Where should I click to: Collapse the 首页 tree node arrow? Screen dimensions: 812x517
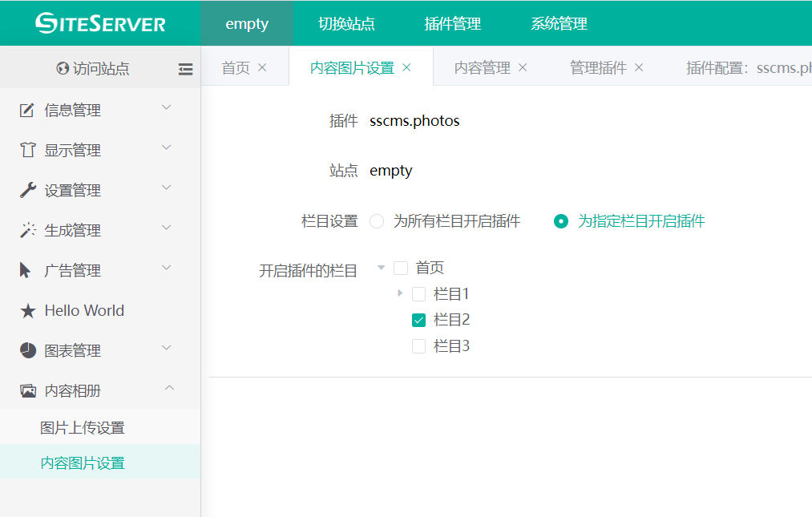point(382,268)
